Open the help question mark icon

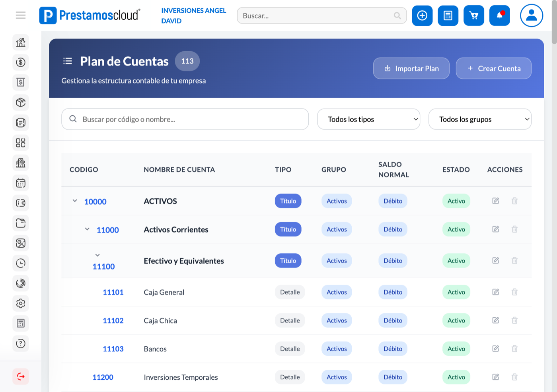[21, 343]
